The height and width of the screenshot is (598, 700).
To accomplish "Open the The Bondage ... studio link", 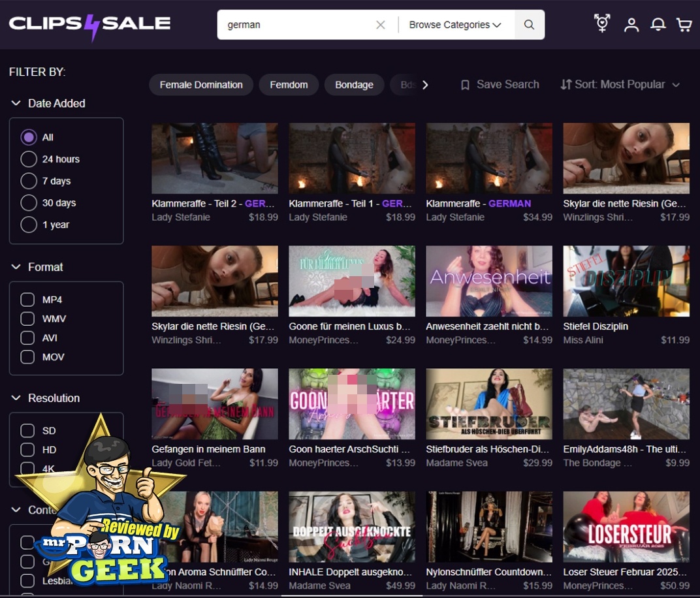I will point(597,463).
